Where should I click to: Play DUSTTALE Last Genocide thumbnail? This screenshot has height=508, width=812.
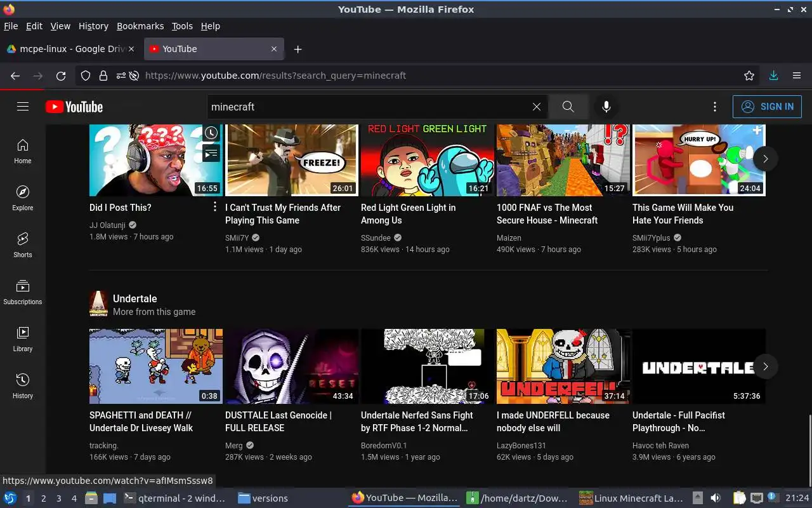pos(292,366)
